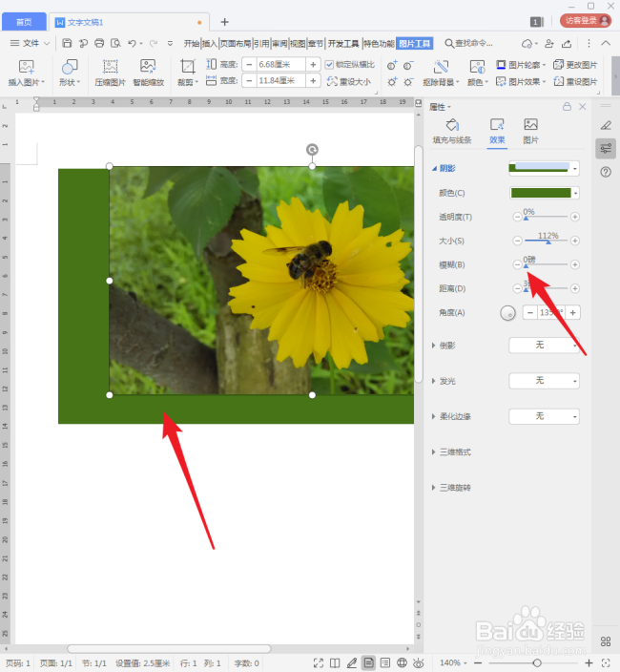Click the 透明度 transparency slider

point(546,217)
